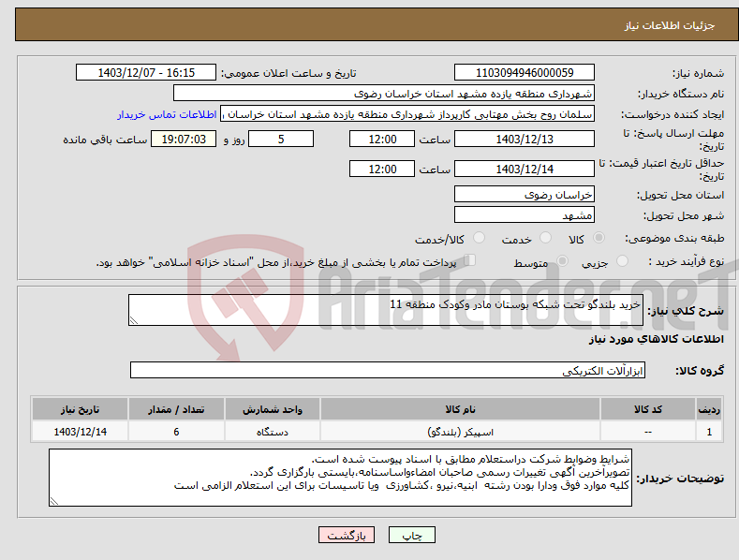This screenshot has height=560, width=739.
Task: Click the تاریخ نیاز column header
Action: [81, 409]
